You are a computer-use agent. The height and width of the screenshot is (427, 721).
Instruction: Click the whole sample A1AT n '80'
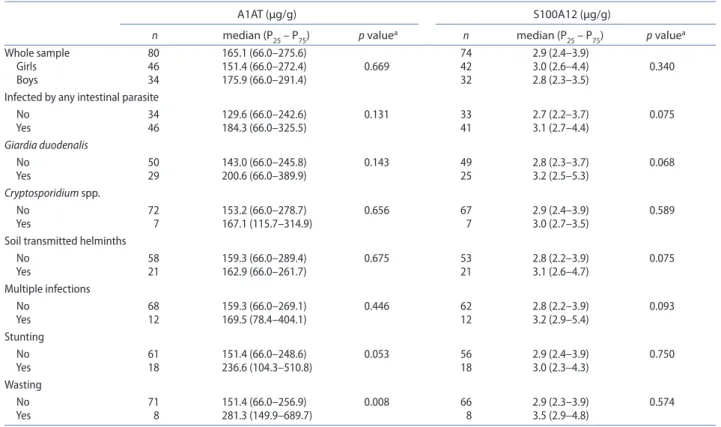pos(154,53)
